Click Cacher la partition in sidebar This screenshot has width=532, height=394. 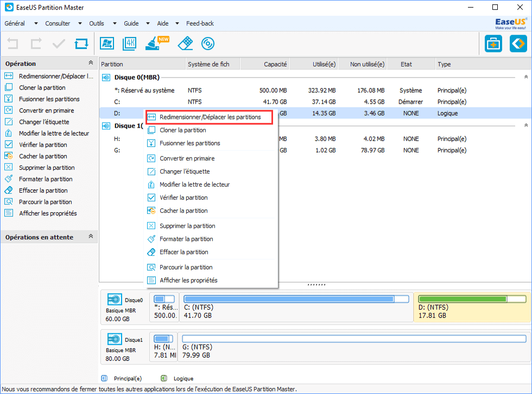[36, 156]
